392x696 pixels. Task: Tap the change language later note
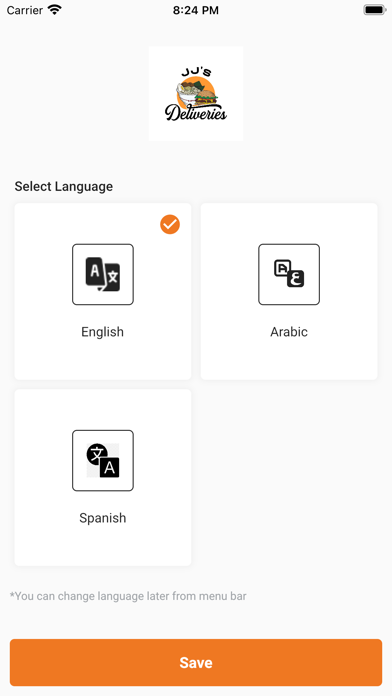[x=128, y=596]
